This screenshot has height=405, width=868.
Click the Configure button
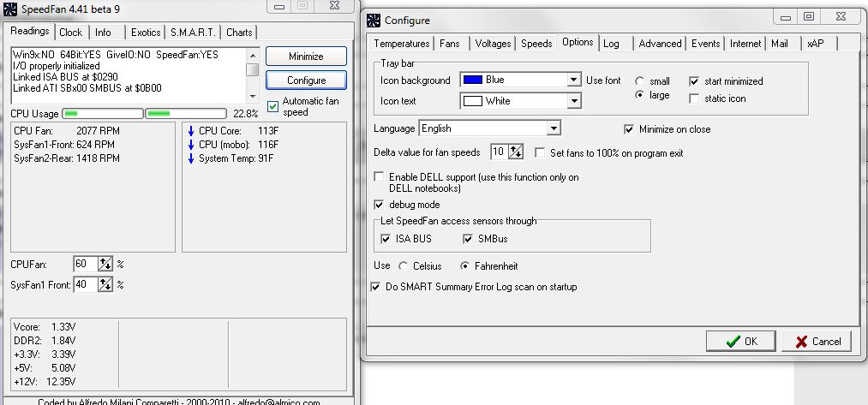click(x=306, y=80)
